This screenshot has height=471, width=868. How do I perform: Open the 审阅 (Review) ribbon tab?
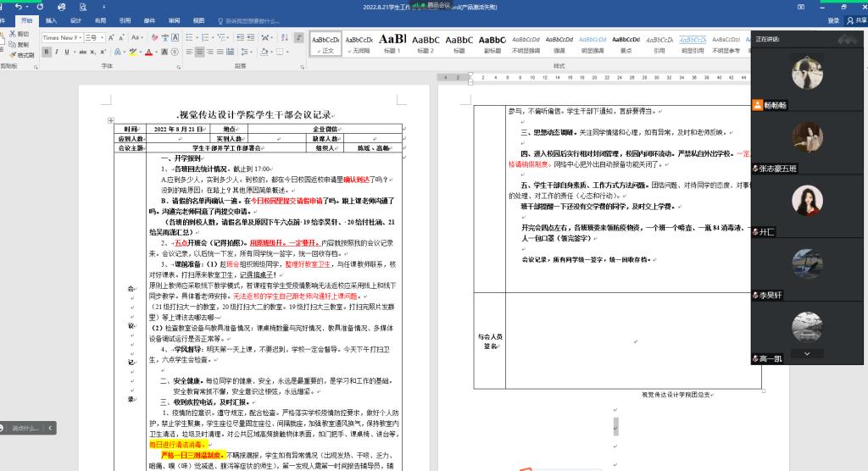click(x=174, y=19)
